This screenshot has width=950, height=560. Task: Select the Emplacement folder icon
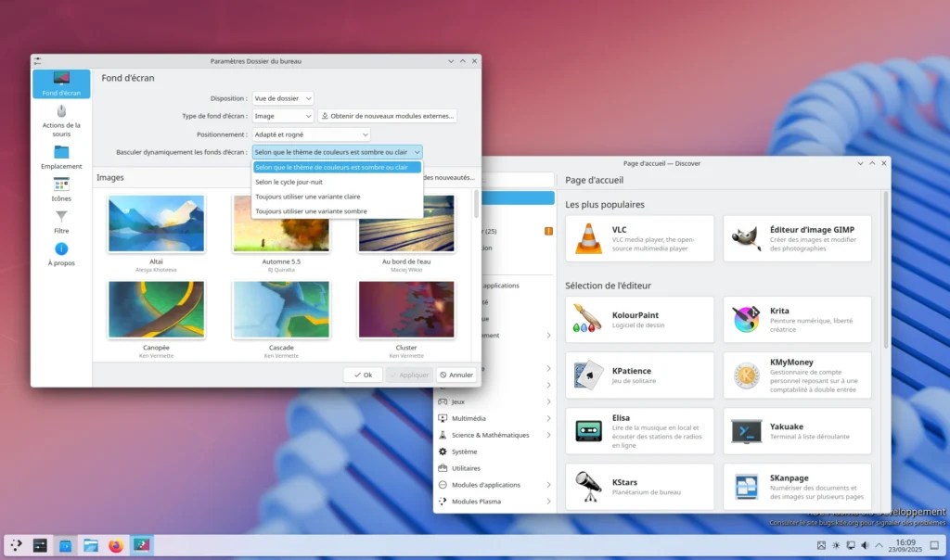coord(61,152)
